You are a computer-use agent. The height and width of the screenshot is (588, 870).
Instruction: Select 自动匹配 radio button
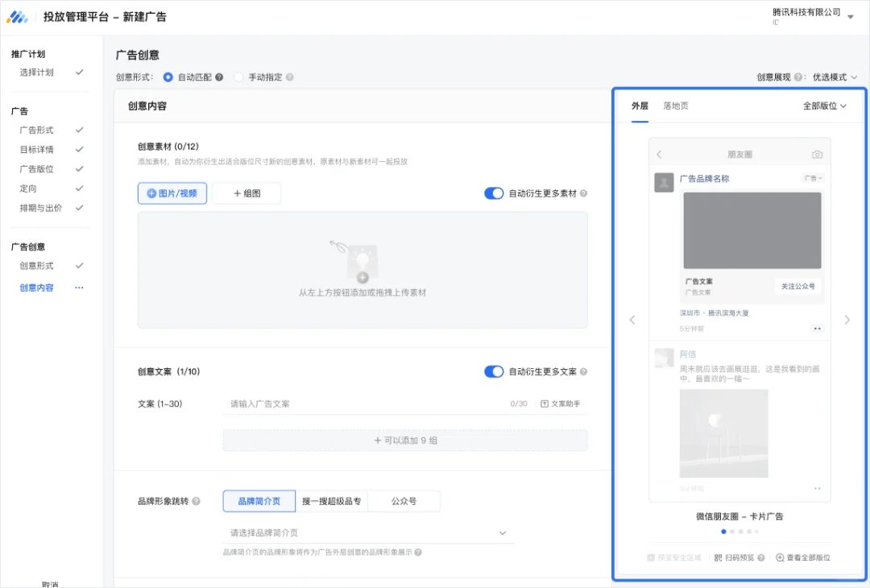[x=168, y=77]
